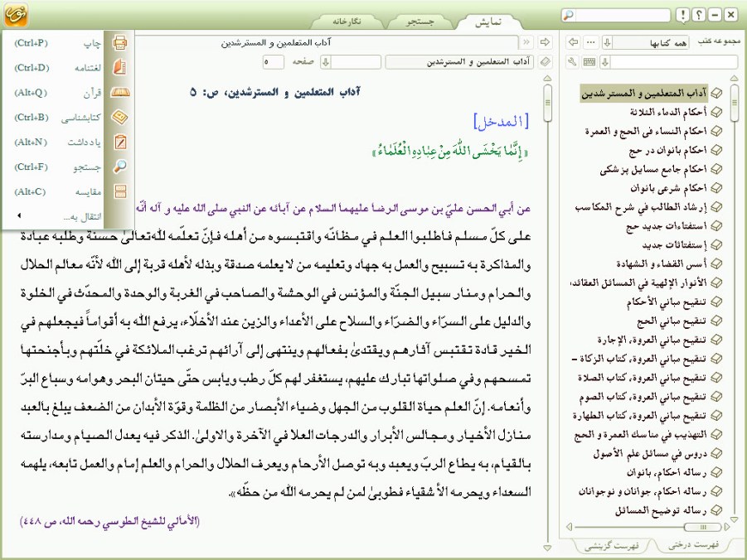Viewport: 747px width, 560px height.
Task: Open the آداب المتعلمين و المسترشدين book selector
Action: (x=460, y=62)
